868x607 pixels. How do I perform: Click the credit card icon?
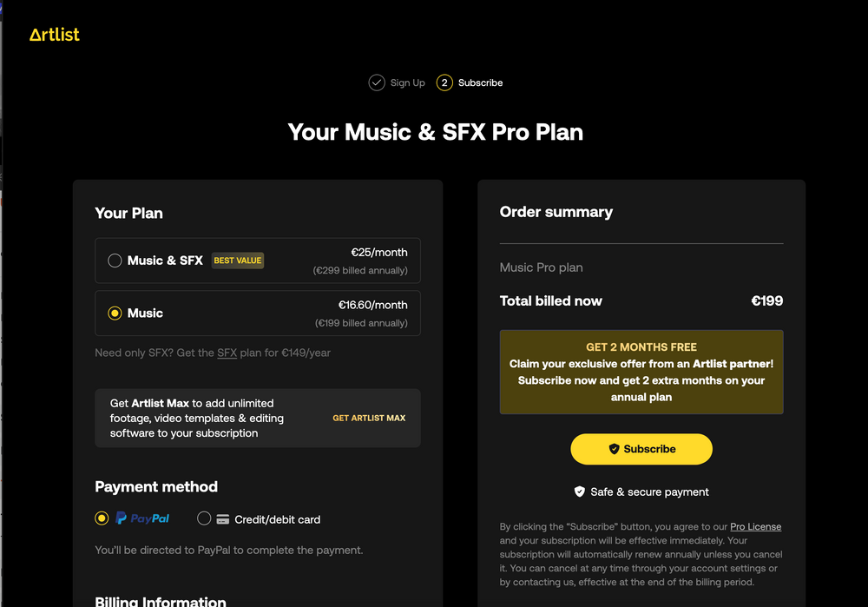tap(223, 519)
